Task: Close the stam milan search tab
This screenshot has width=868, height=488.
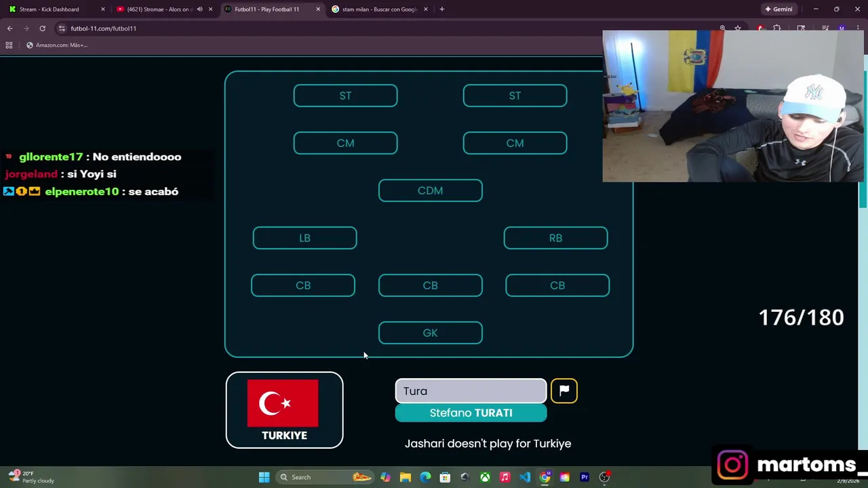Action: (x=426, y=9)
